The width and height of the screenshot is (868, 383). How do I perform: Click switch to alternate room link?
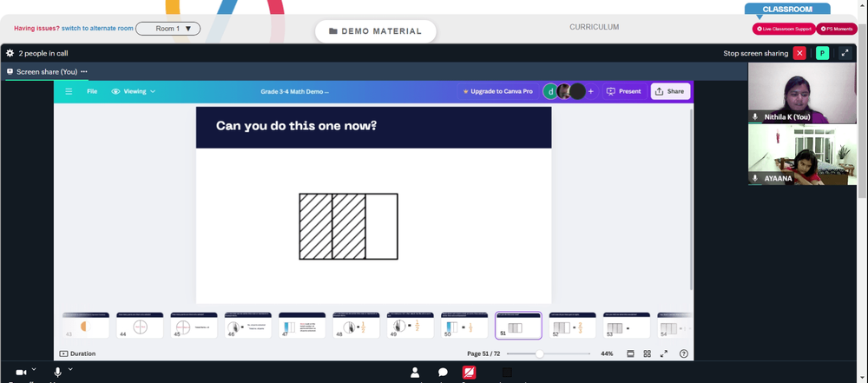pyautogui.click(x=97, y=29)
